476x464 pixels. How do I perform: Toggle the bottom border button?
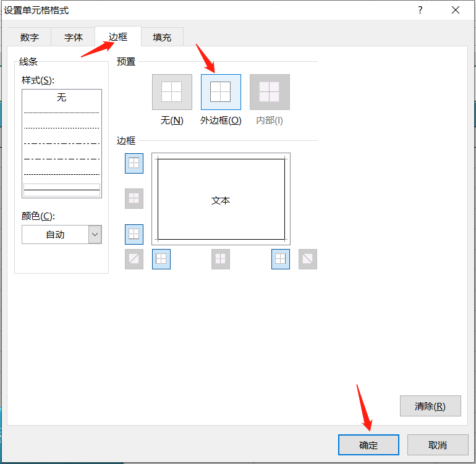pos(134,234)
